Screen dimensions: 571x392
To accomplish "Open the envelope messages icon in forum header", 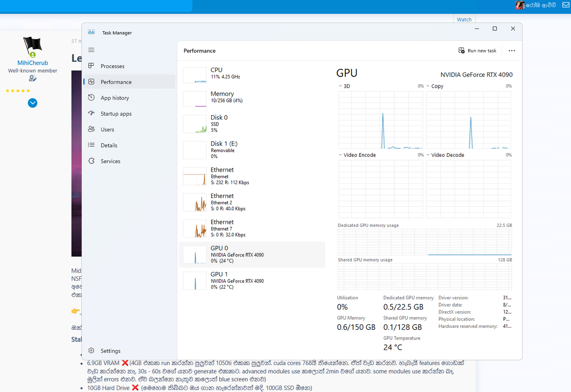I will pyautogui.click(x=566, y=5).
